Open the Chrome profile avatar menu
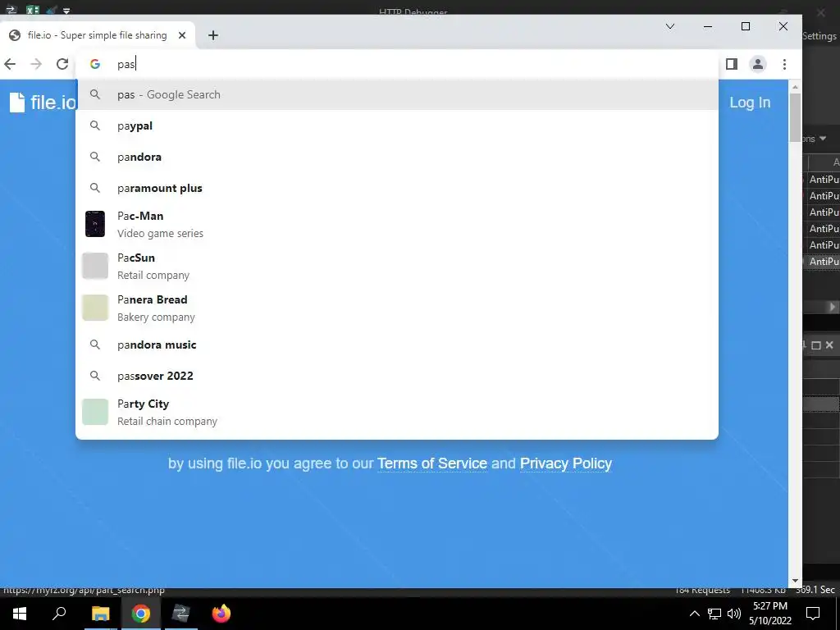The image size is (840, 630). tap(757, 64)
